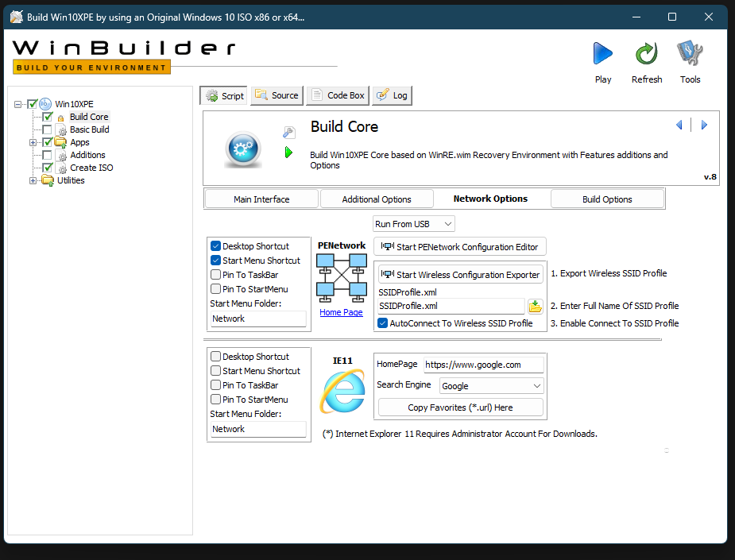Click the HomePage URL field
Screen dimensions: 735x560
click(484, 365)
